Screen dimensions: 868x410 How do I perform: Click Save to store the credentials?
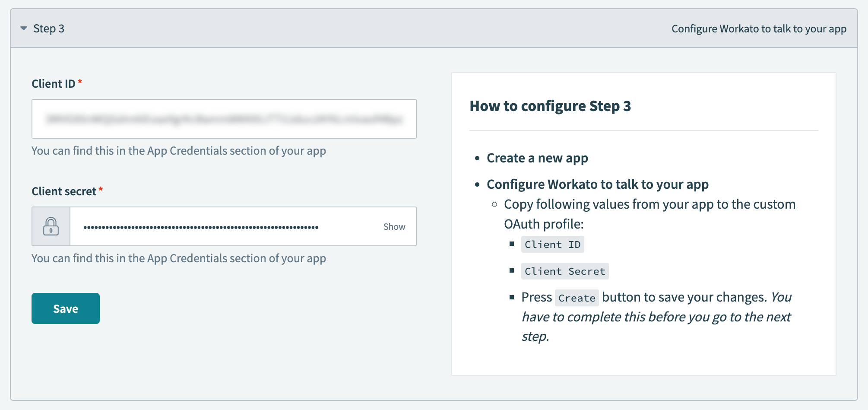pos(65,308)
